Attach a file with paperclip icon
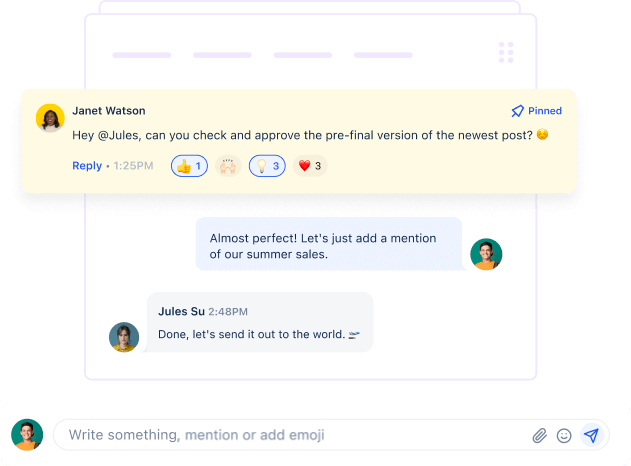Image resolution: width=631 pixels, height=466 pixels. (x=540, y=435)
